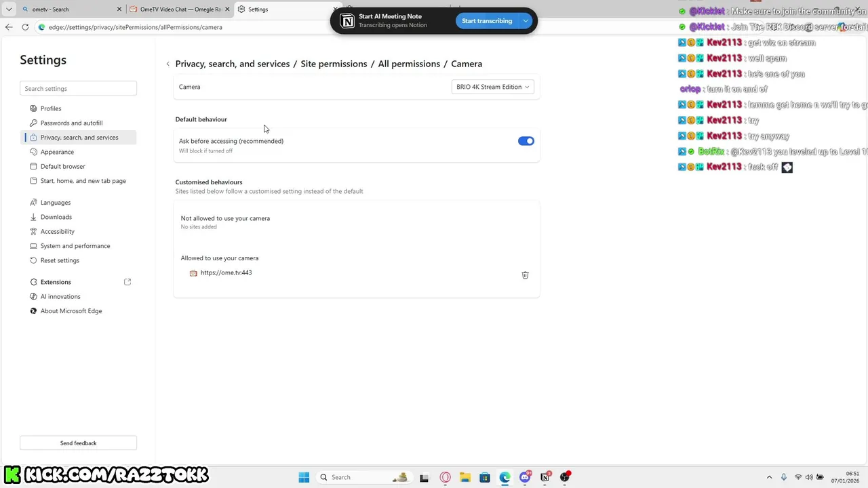Show hidden system tray icons
This screenshot has width=868, height=488.
pyautogui.click(x=769, y=477)
